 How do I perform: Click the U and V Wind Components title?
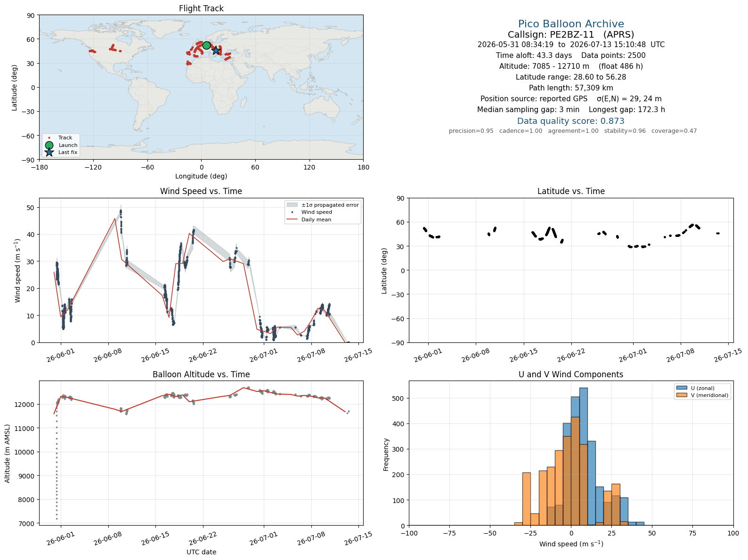click(x=571, y=374)
